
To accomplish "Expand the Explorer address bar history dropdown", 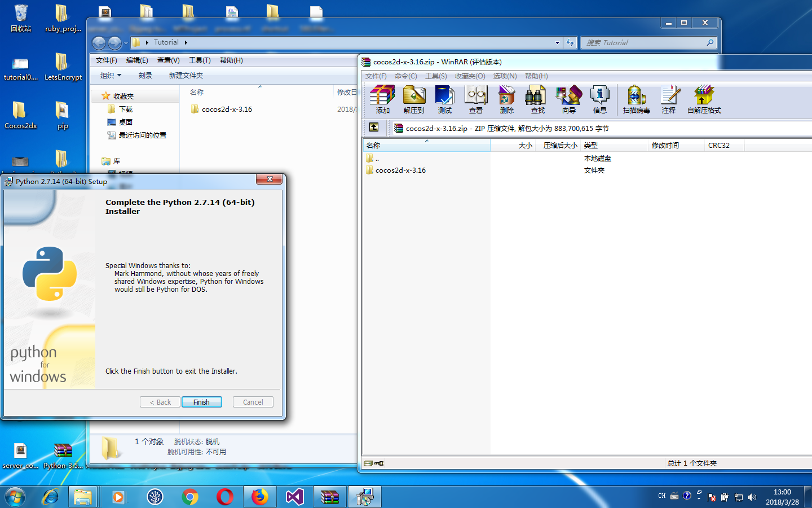I will (x=557, y=42).
